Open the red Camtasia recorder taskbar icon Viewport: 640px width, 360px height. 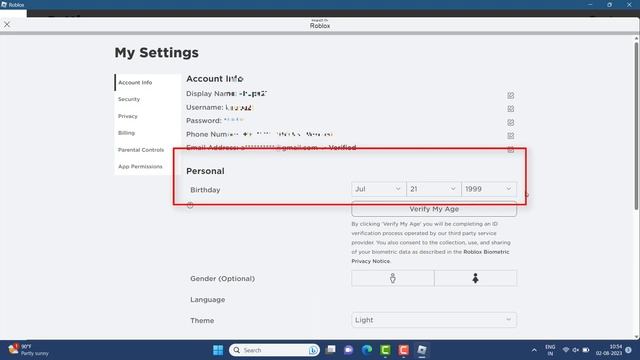tap(404, 350)
